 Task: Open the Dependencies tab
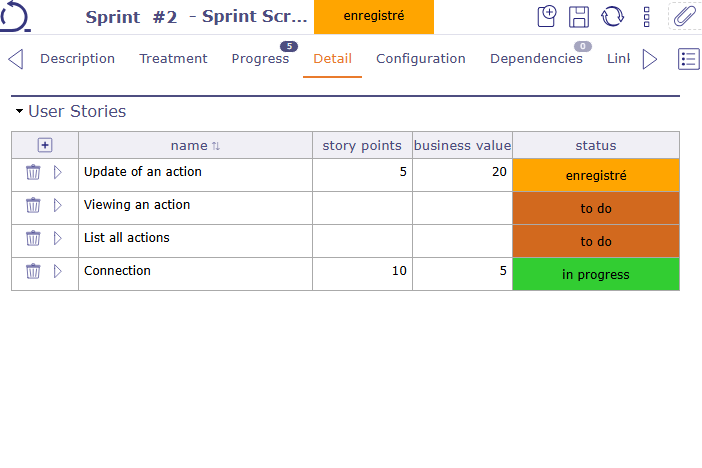click(x=536, y=59)
